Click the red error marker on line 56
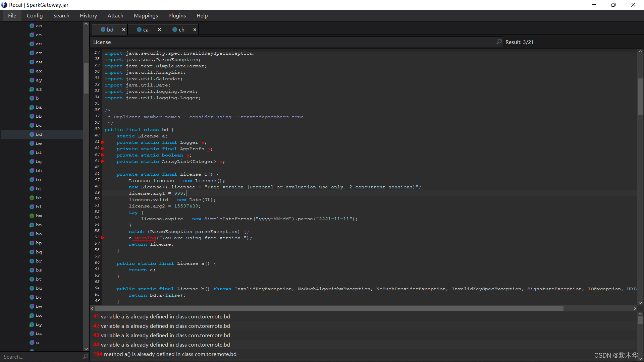This screenshot has height=362, width=644. point(103,238)
